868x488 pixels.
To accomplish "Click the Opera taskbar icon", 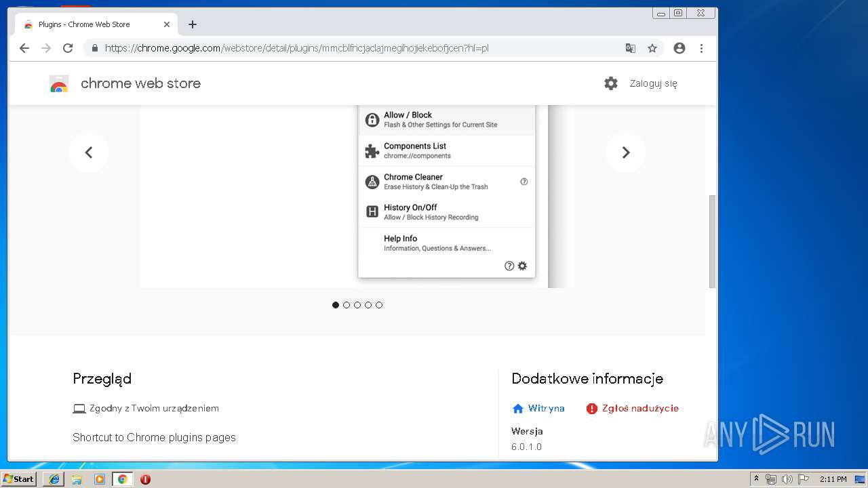I will [x=145, y=479].
